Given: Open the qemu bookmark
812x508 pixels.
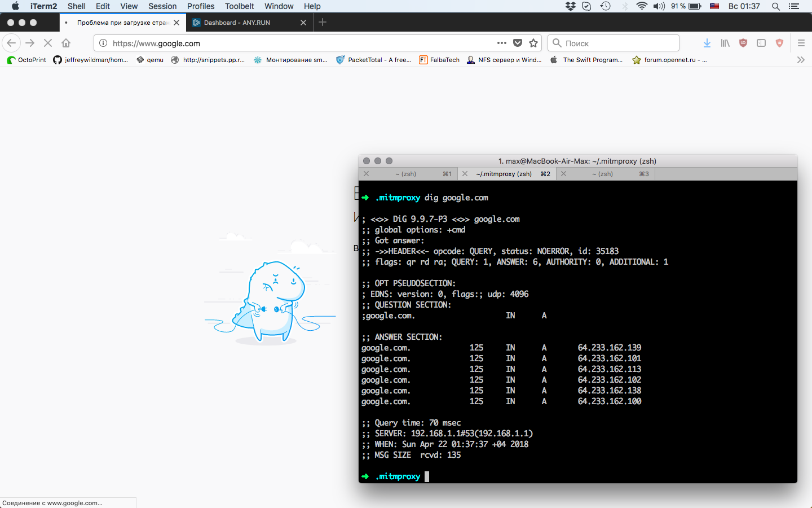Looking at the screenshot, I should tap(150, 60).
